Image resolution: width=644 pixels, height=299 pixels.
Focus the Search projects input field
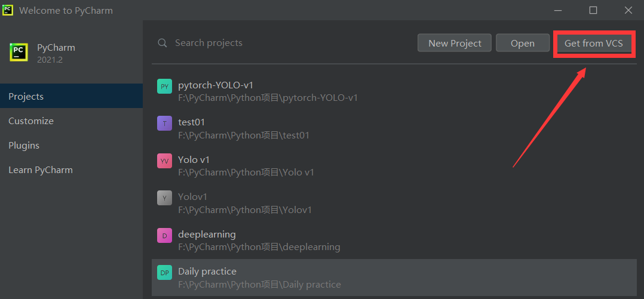tap(283, 43)
